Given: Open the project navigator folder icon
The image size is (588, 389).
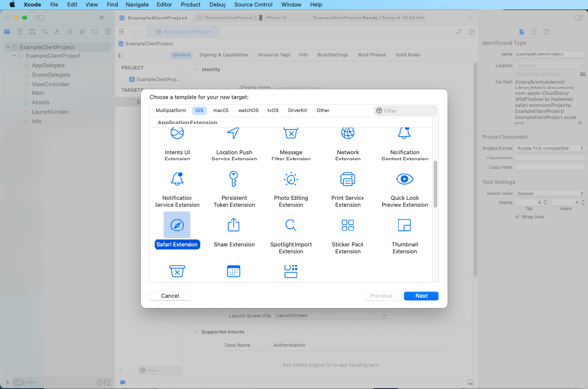Looking at the screenshot, I should tap(7, 32).
